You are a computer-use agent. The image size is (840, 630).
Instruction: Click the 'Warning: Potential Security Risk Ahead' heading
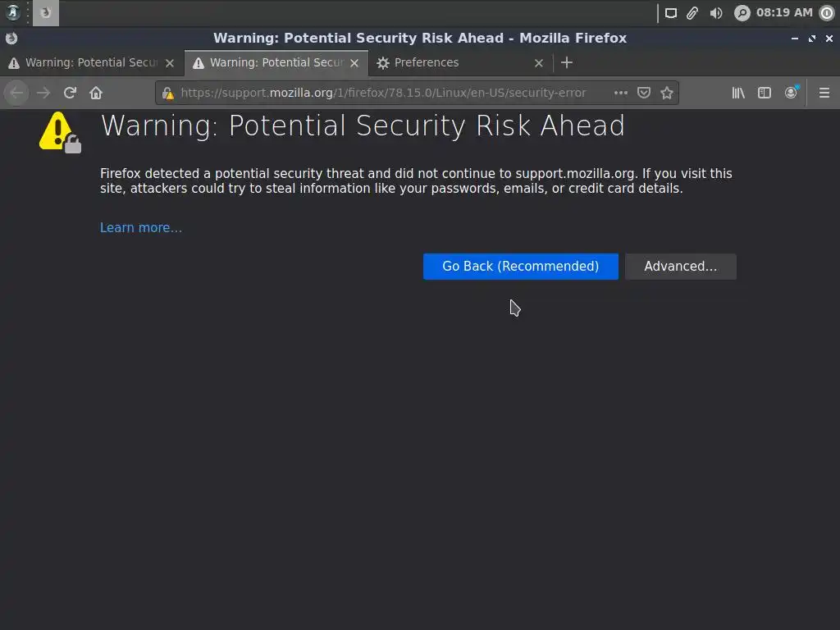(x=363, y=126)
